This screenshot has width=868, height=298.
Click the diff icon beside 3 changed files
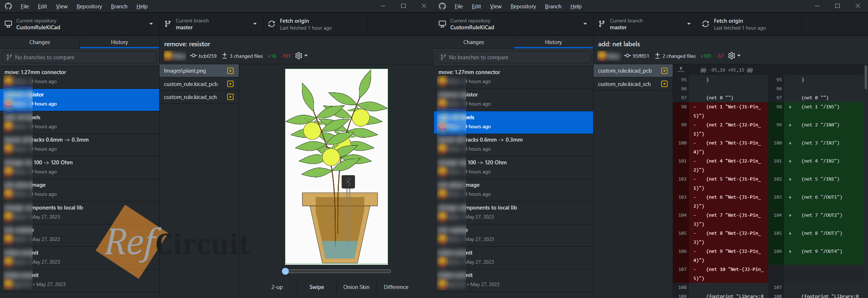225,56
